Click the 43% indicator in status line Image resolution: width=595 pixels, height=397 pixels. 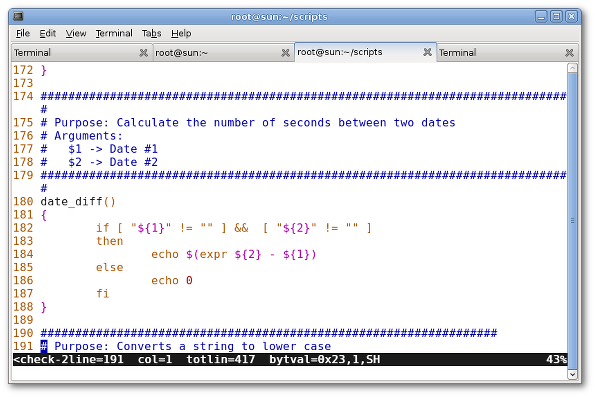556,359
